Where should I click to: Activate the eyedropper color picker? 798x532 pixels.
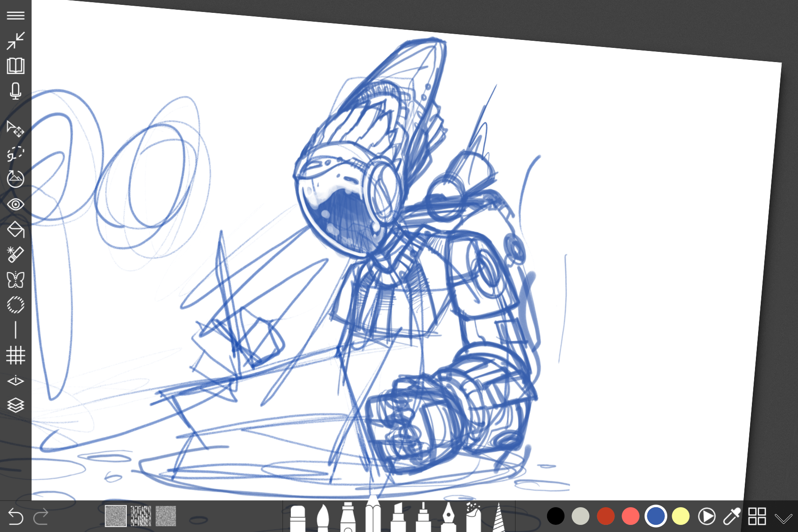[x=731, y=516]
